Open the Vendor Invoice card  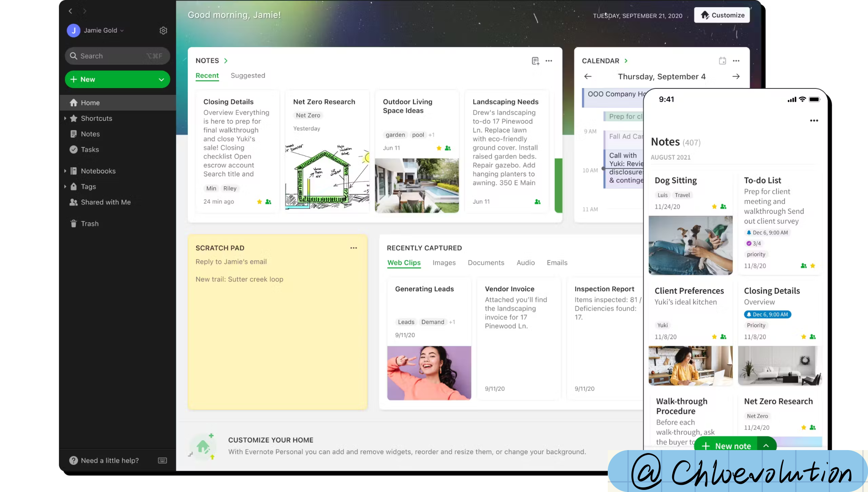coord(518,339)
